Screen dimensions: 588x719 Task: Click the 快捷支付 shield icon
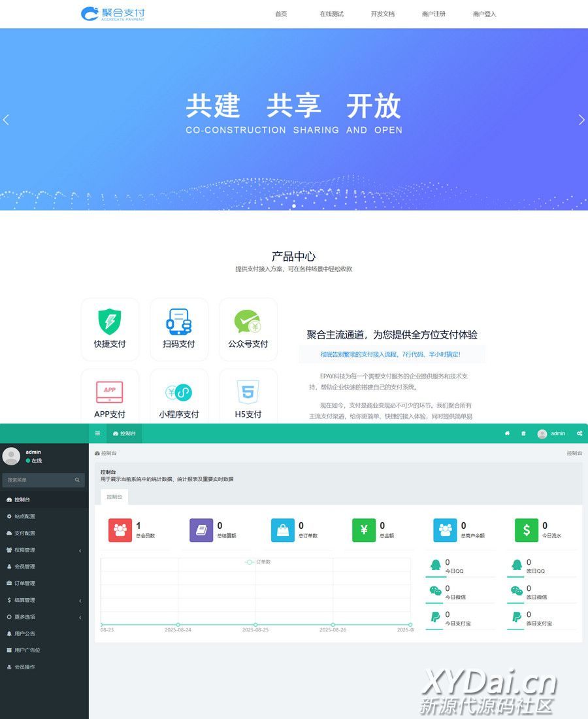coord(110,322)
